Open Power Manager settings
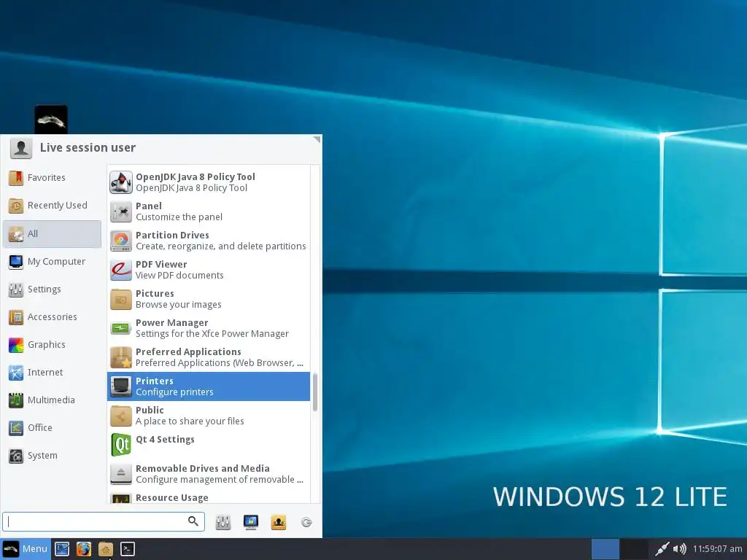This screenshot has width=747, height=560. click(x=208, y=328)
